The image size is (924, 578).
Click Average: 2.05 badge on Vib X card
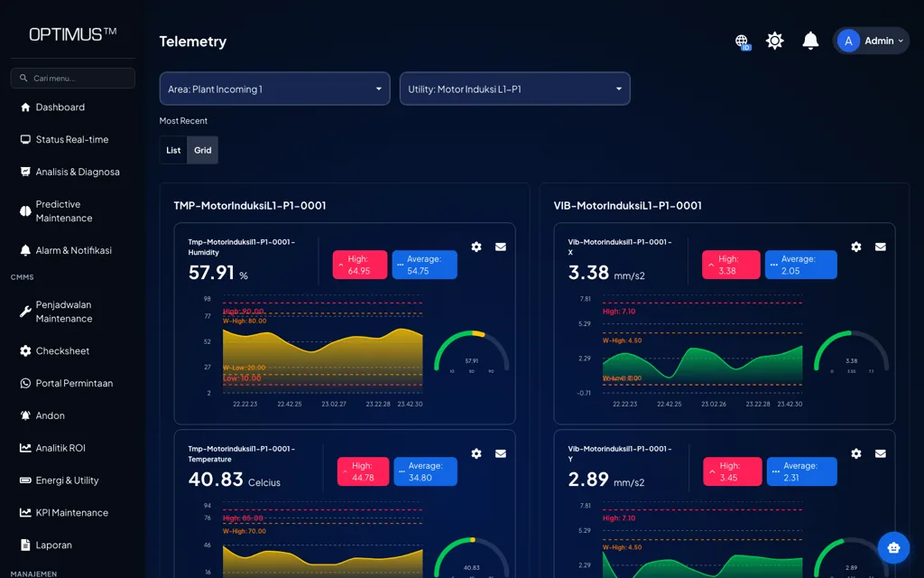801,265
